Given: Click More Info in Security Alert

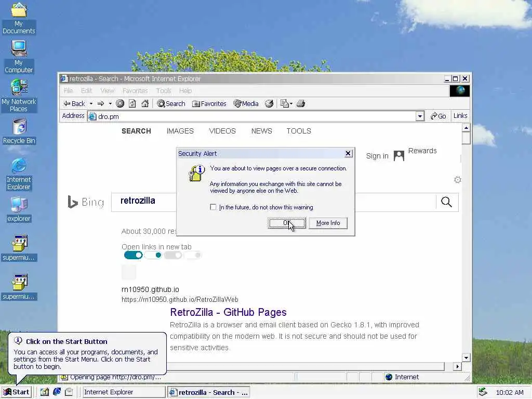Looking at the screenshot, I should coord(328,223).
